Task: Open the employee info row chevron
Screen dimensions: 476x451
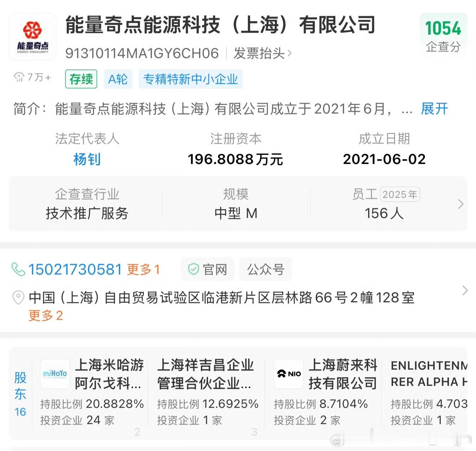Action: click(x=460, y=204)
